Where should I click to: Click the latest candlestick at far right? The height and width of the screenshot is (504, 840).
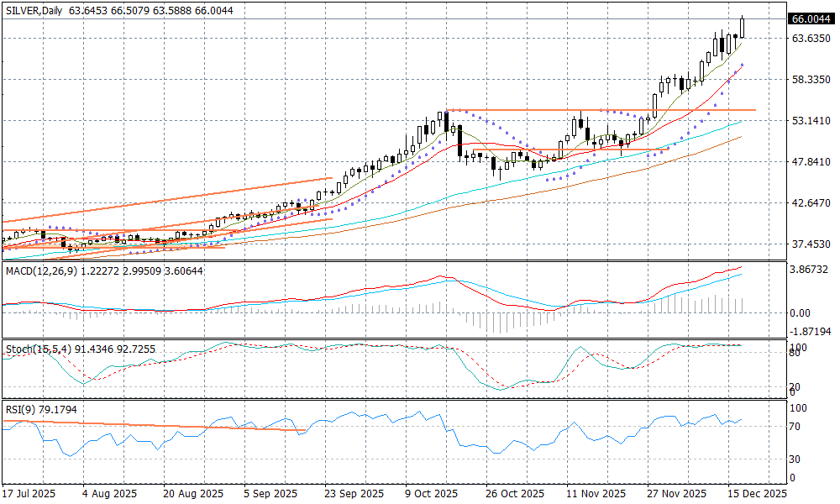[x=743, y=29]
